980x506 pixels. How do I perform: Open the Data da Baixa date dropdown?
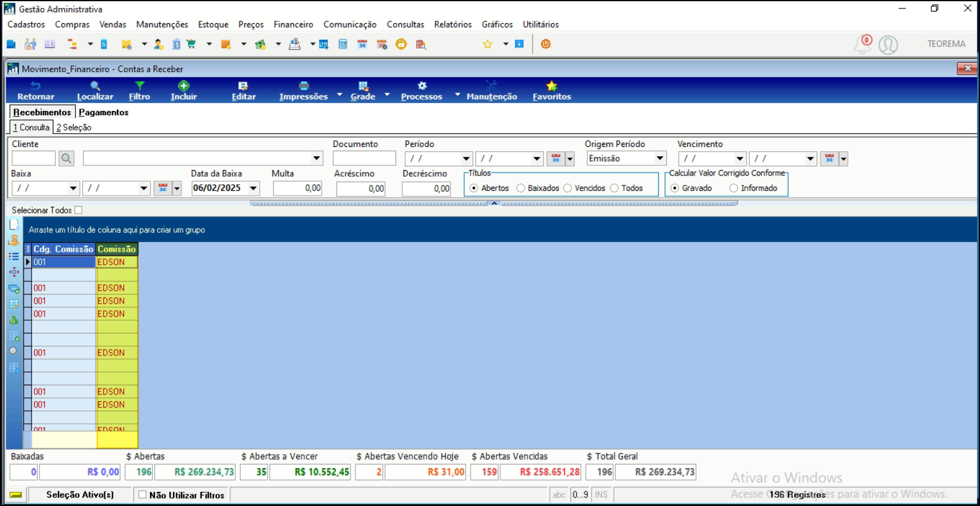(x=254, y=188)
